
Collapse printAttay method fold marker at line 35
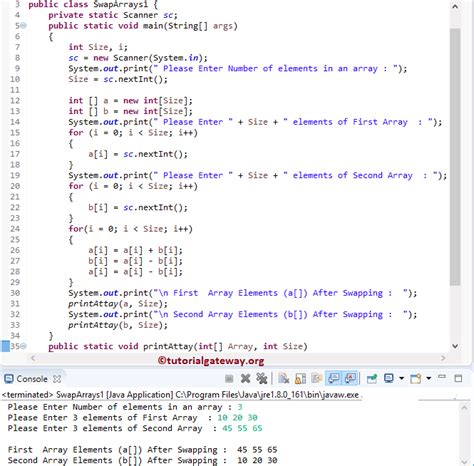[23, 346]
